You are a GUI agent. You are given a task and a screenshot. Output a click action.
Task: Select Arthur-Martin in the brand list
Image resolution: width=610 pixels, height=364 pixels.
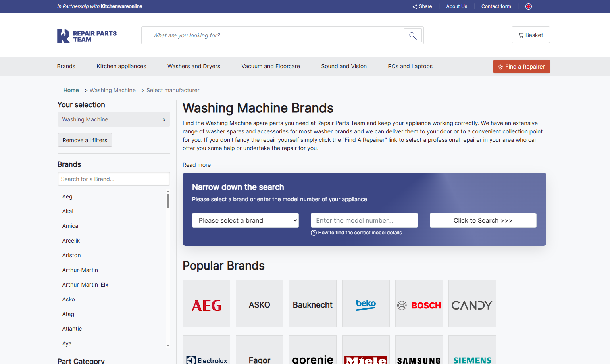[x=80, y=270]
